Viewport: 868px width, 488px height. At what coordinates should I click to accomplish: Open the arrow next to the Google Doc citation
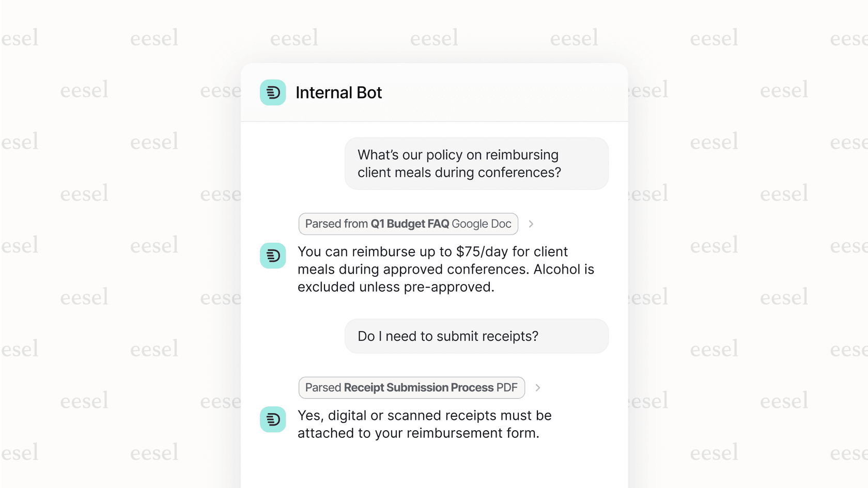(531, 224)
